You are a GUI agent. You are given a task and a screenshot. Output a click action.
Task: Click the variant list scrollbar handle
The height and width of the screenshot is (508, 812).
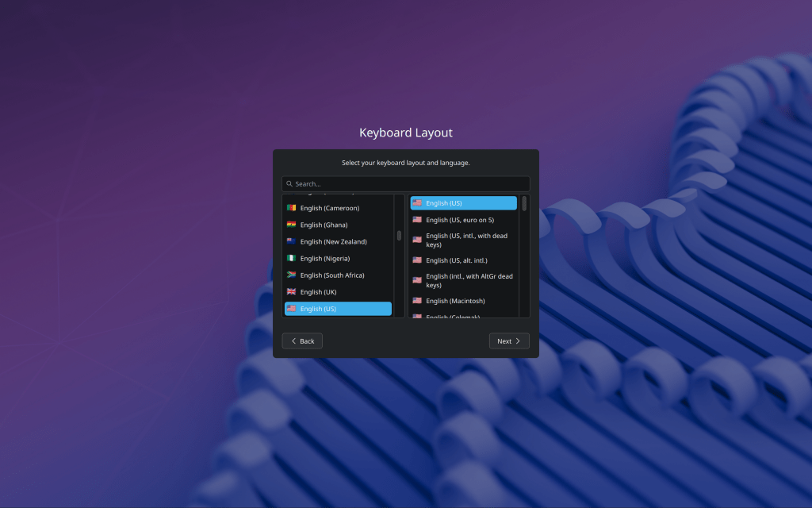(x=524, y=204)
